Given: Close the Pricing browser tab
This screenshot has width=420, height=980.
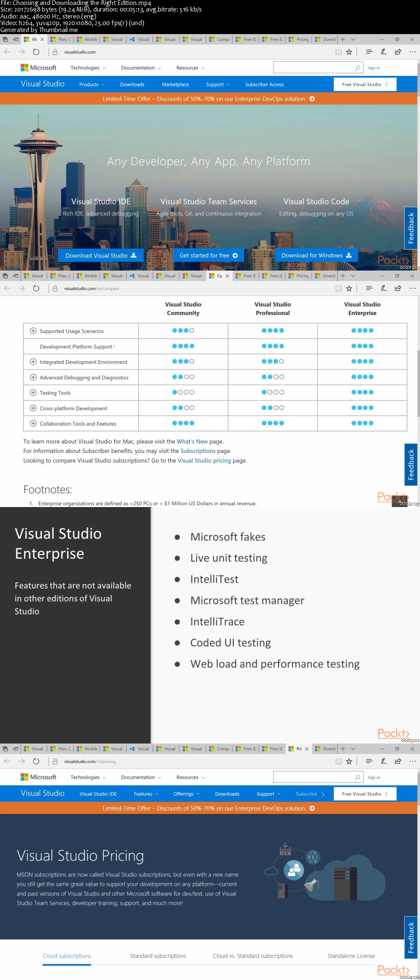Looking at the screenshot, I should tap(307, 749).
